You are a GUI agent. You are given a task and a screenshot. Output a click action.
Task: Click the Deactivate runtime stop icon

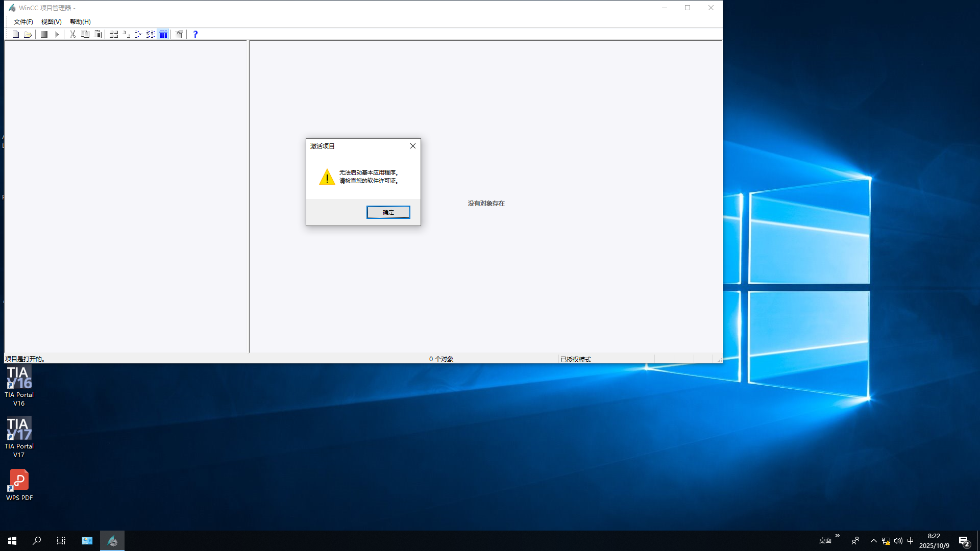click(44, 34)
